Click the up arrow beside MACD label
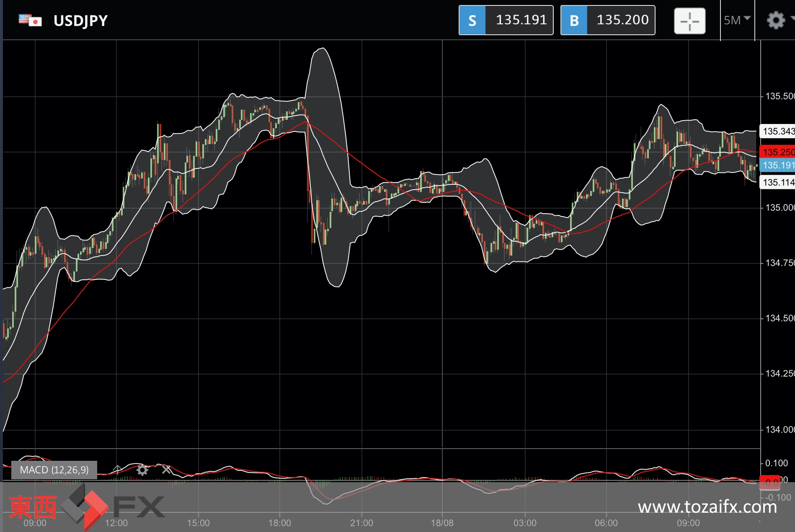This screenshot has width=795, height=532. 118,470
